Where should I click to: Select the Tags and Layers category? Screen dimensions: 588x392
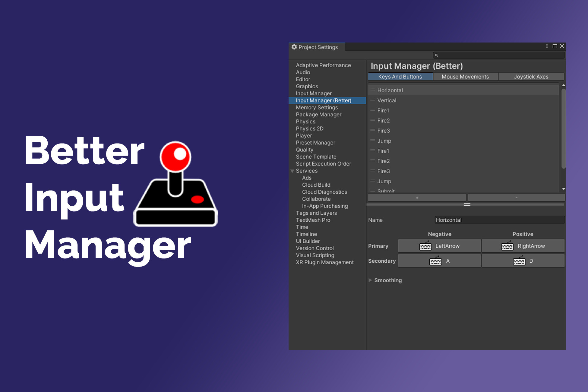tap(316, 213)
